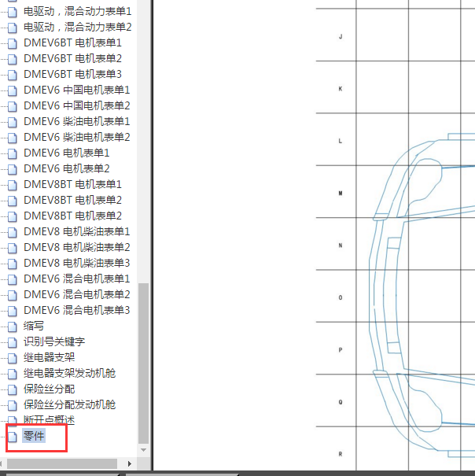The height and width of the screenshot is (476, 475).
Task: Select DMEV8BT 电机表单1
Action: [x=72, y=185]
